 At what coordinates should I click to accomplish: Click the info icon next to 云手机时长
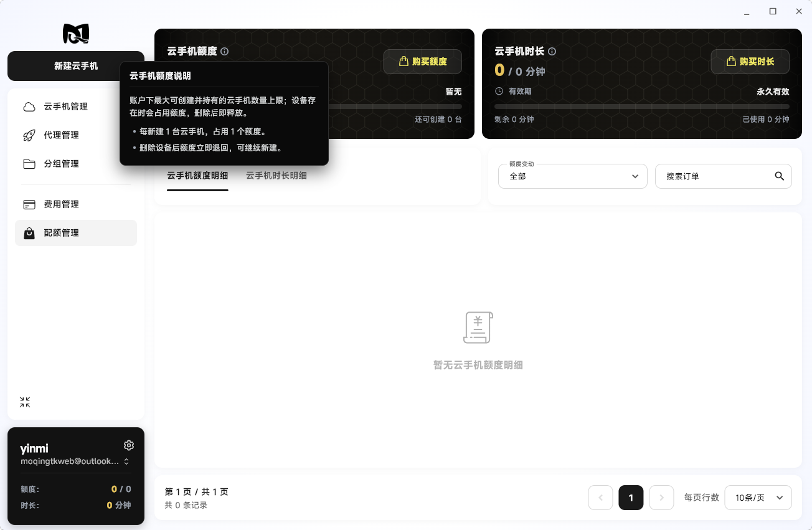(x=552, y=52)
